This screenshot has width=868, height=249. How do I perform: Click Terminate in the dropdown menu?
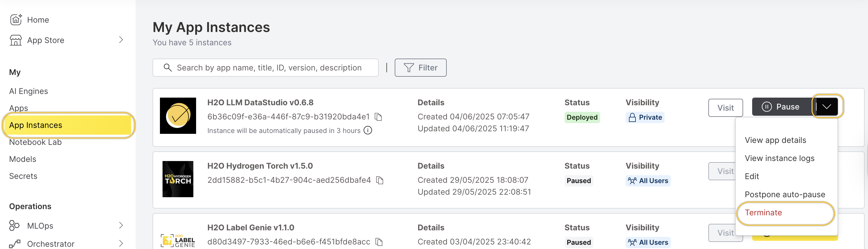pyautogui.click(x=763, y=212)
